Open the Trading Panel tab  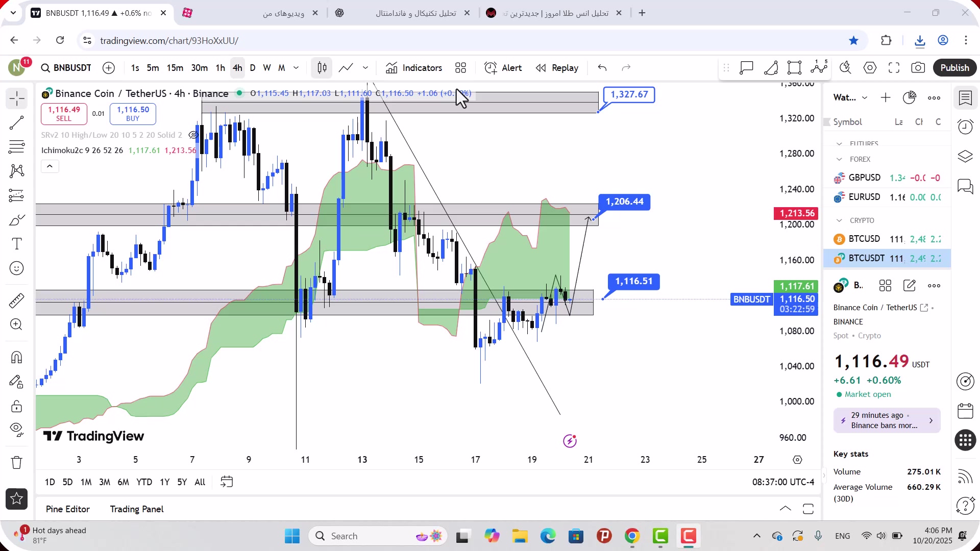137,509
